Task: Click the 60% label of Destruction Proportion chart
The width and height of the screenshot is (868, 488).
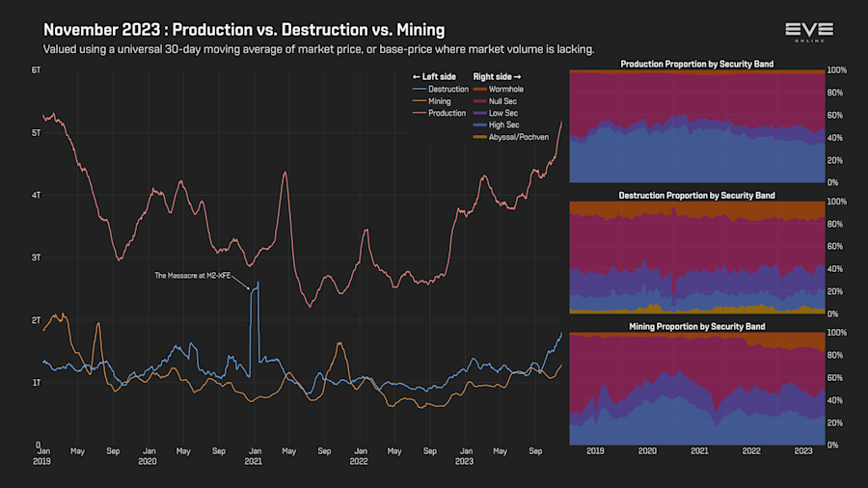Action: coord(835,246)
